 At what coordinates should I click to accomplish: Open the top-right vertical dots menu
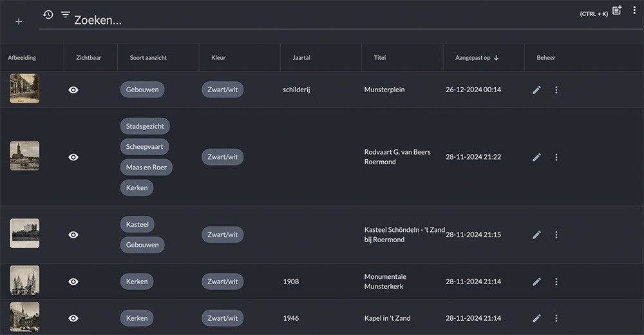[x=634, y=11]
